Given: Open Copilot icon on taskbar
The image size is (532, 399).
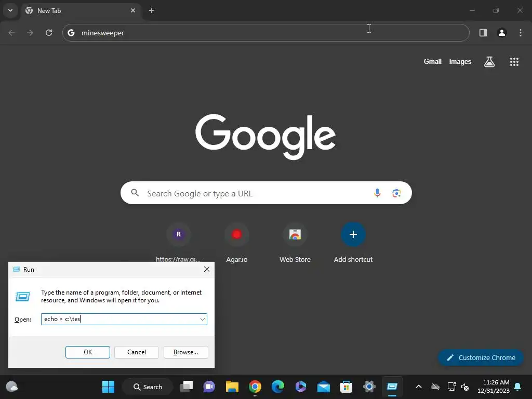Looking at the screenshot, I should 301,387.
